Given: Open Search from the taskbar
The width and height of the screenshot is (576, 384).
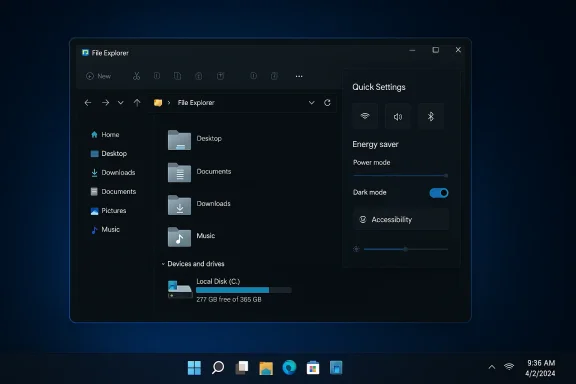Looking at the screenshot, I should click(x=218, y=367).
